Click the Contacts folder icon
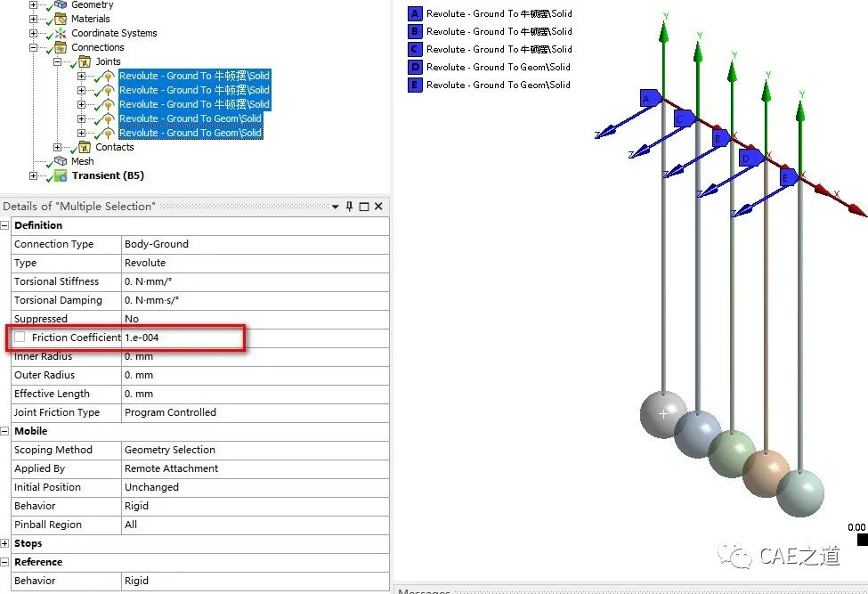The image size is (868, 594). tap(85, 146)
